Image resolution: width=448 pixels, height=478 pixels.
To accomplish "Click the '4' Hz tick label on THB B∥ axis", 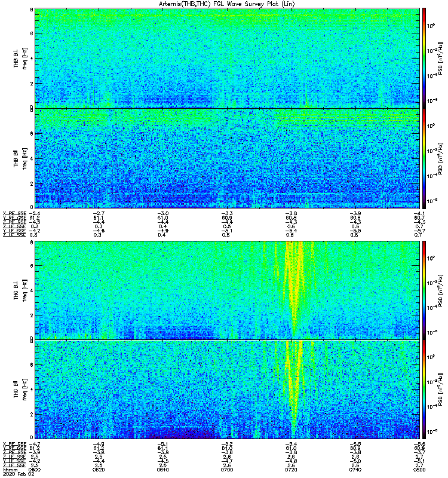I will coord(32,158).
